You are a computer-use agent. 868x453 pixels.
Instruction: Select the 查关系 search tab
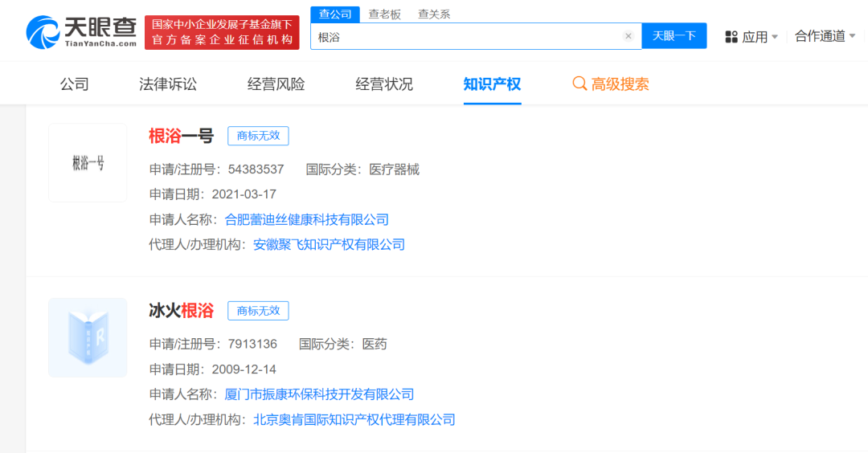tap(434, 14)
